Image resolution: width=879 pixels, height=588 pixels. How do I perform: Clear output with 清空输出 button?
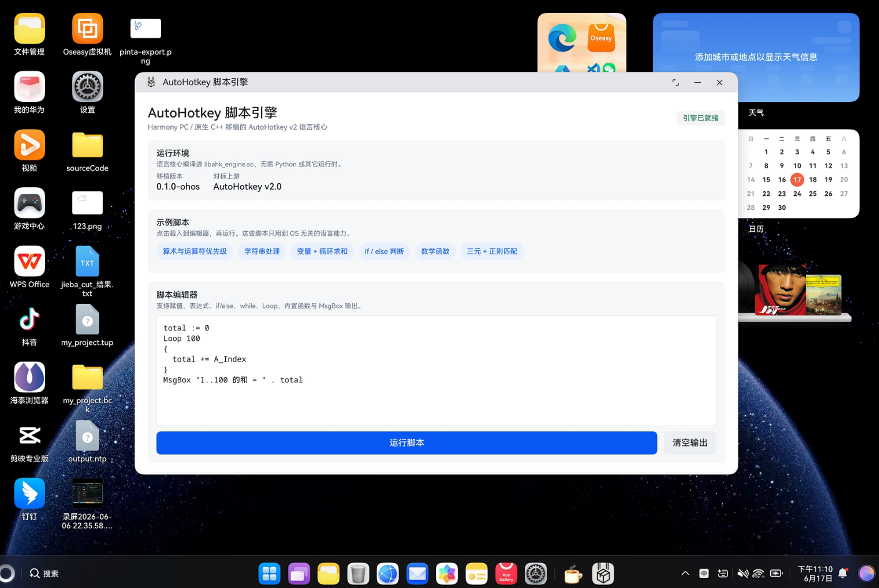click(x=690, y=443)
